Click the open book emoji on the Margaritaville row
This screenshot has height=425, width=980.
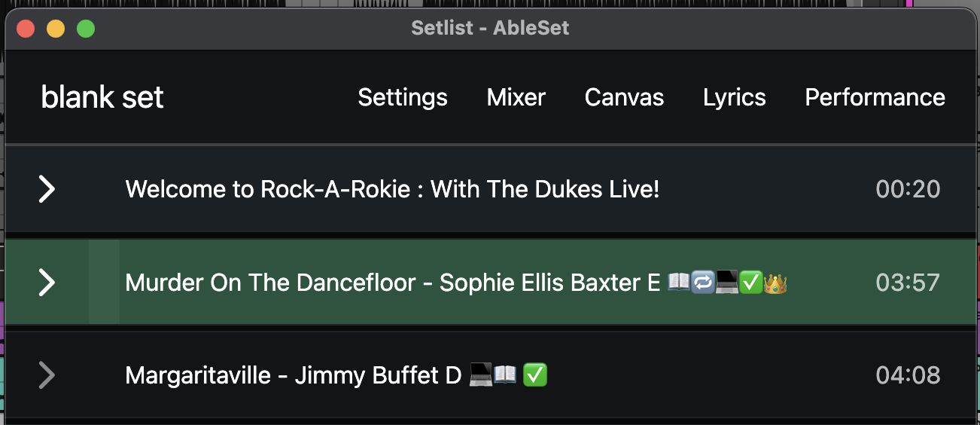click(505, 375)
